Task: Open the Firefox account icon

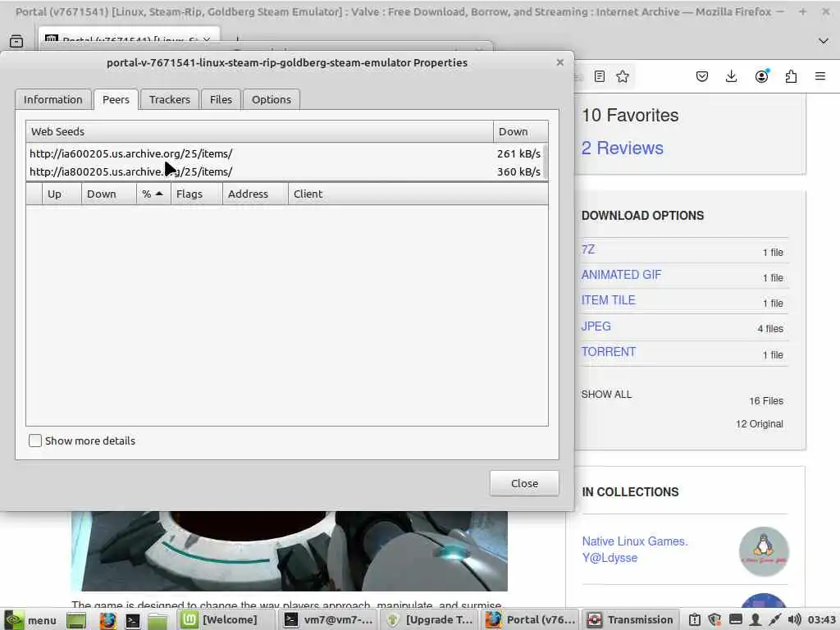Action: [x=761, y=76]
